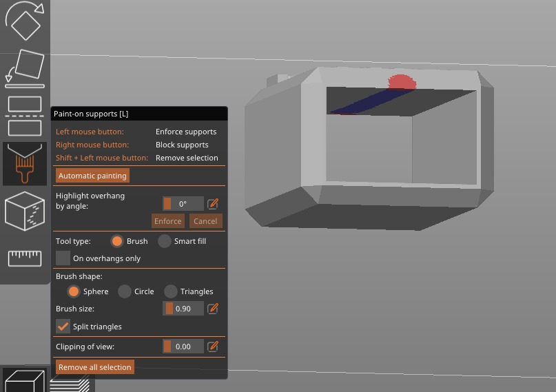Click edit icon next to Brush size

pos(213,309)
